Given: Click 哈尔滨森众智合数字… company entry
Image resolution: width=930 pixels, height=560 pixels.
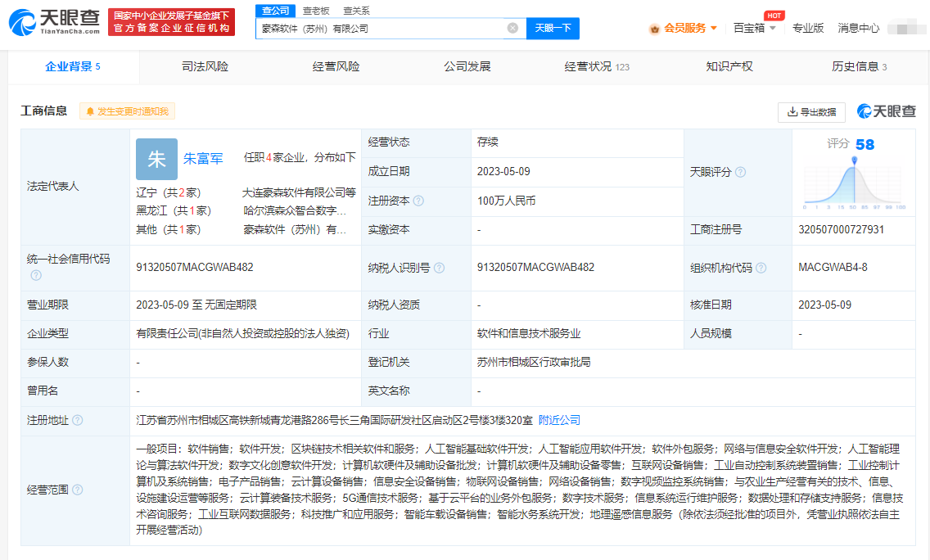Looking at the screenshot, I should (295, 210).
